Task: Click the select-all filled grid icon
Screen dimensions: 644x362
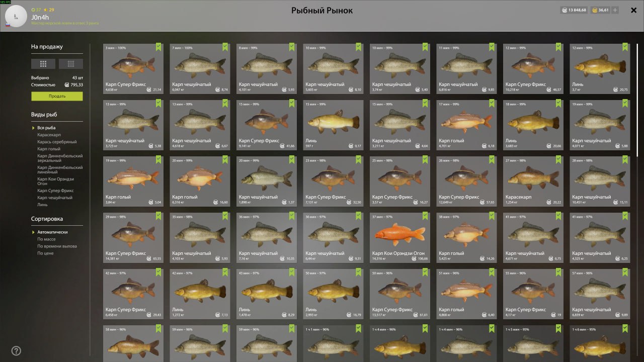Action: 43,64
